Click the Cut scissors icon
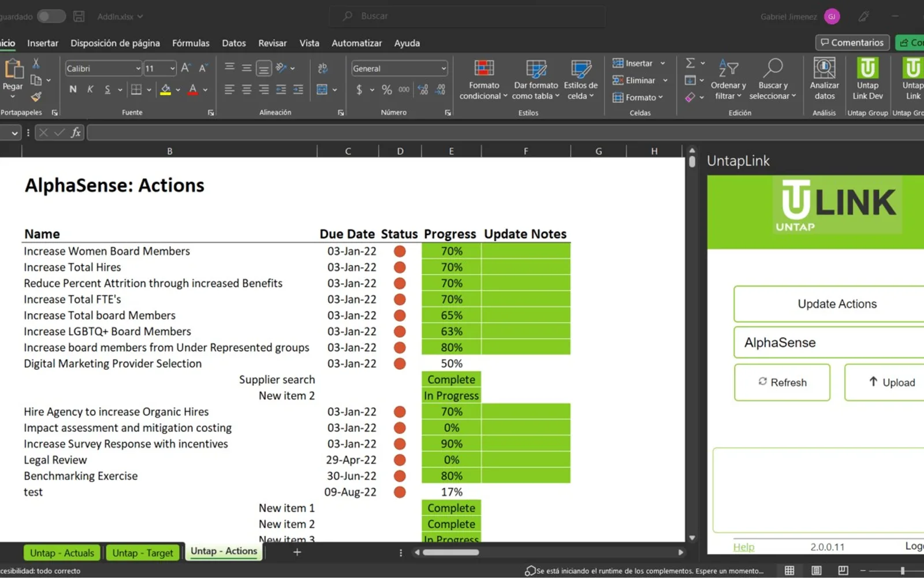This screenshot has width=924, height=578. pos(36,63)
